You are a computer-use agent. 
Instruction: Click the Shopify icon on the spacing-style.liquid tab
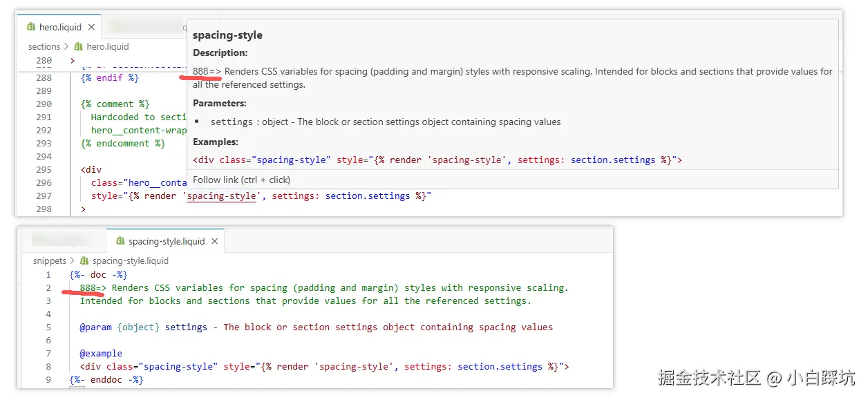coord(120,242)
